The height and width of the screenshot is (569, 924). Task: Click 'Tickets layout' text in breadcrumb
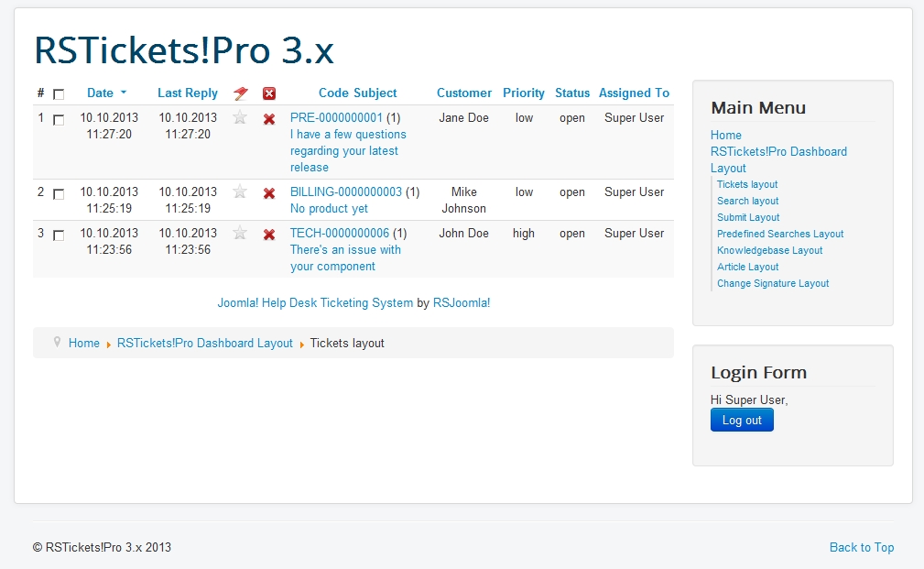click(347, 343)
